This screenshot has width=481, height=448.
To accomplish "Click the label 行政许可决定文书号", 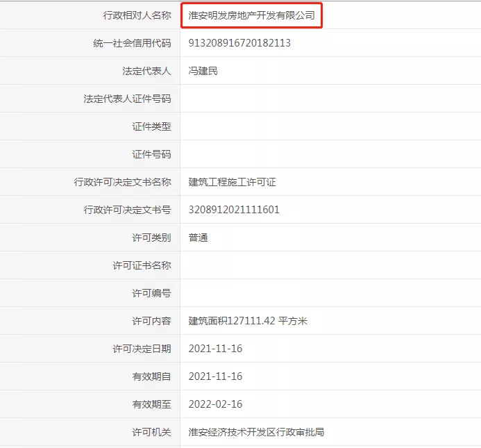I will pyautogui.click(x=127, y=210).
